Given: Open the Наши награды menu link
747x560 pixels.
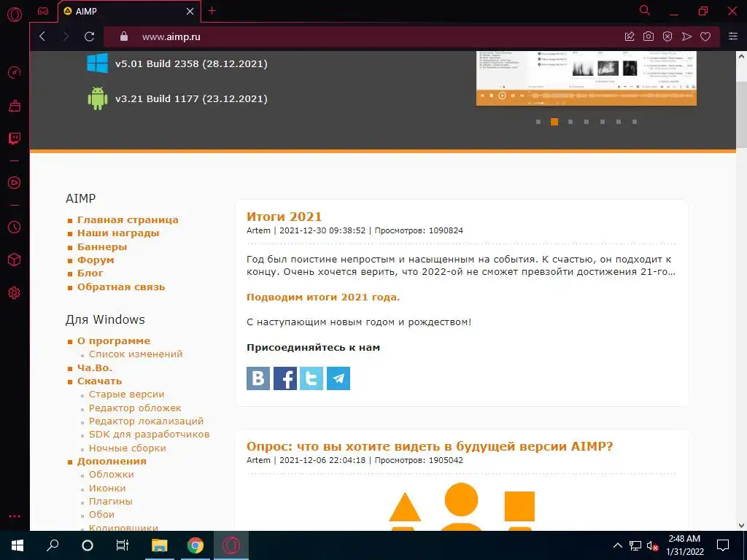Looking at the screenshot, I should coord(118,233).
